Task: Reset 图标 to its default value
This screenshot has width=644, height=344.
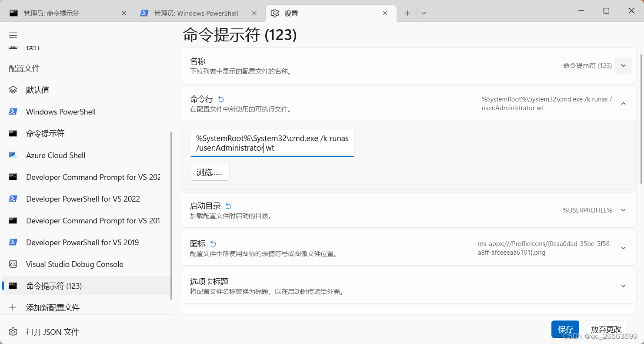Action: pos(214,243)
